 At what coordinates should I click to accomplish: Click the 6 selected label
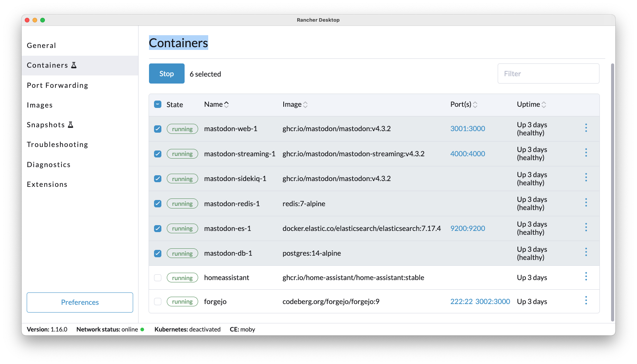(x=205, y=74)
